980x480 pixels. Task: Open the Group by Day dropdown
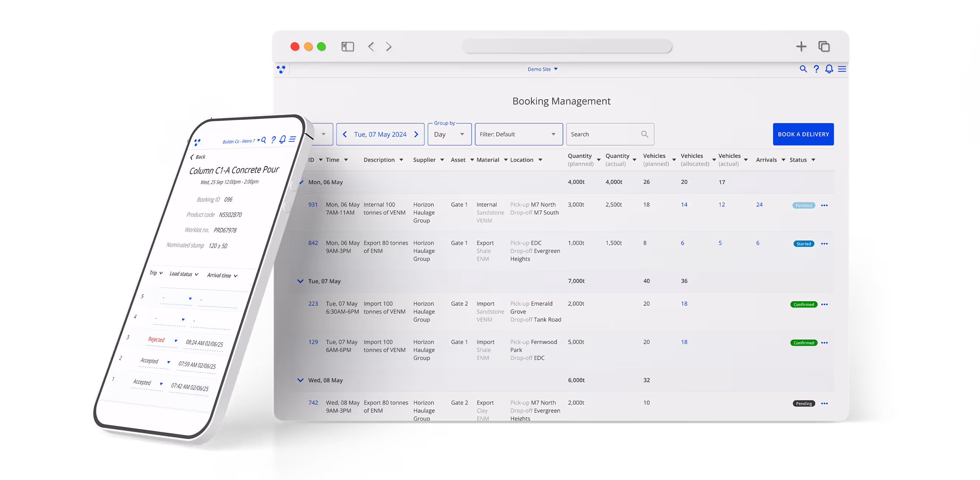[x=449, y=134]
